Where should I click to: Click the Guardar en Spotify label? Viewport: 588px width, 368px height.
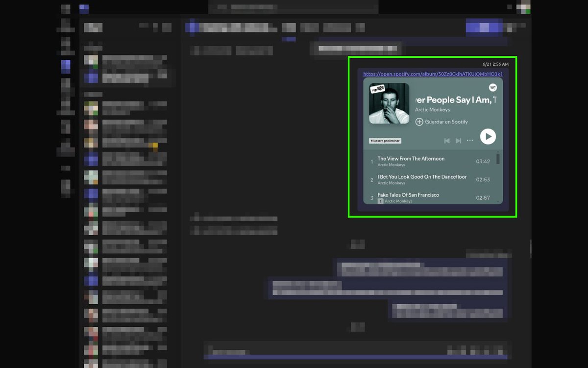[446, 122]
